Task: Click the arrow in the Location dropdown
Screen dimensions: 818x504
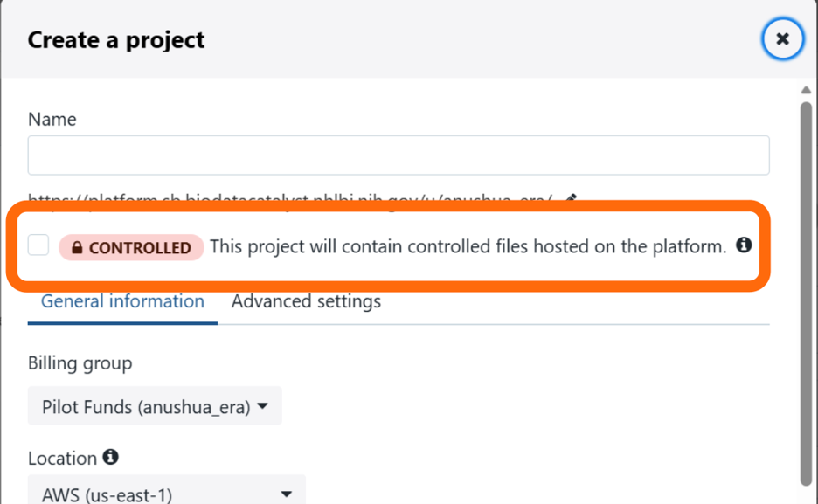Action: coord(287,494)
